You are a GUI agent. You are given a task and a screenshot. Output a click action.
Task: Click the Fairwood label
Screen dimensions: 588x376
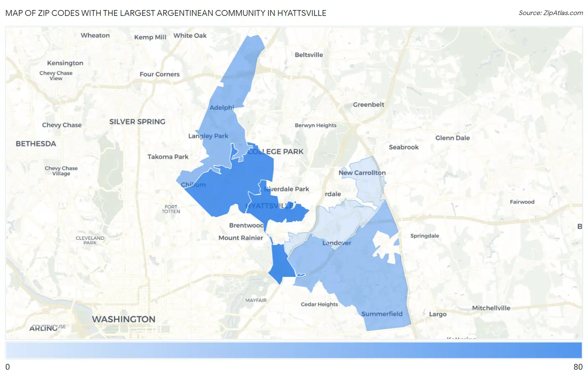click(x=522, y=202)
